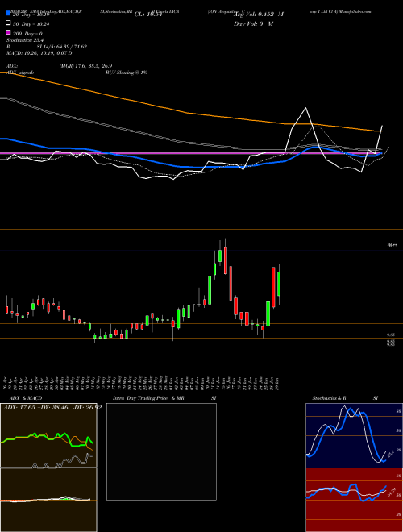Open the blue Stochastics chart panel
Screen dimensions: 403x532
[x=354, y=435]
